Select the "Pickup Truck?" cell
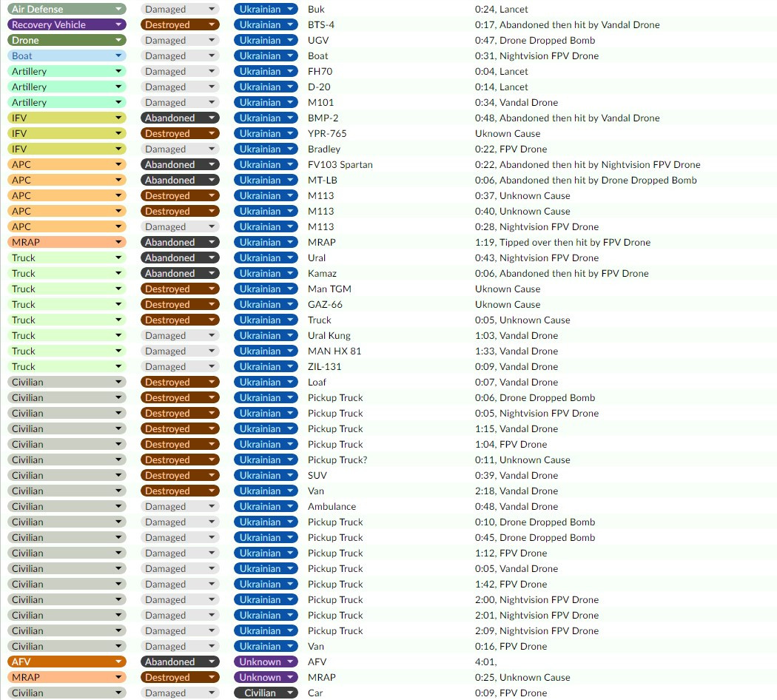Screen dimensions: 777x700 pos(337,460)
